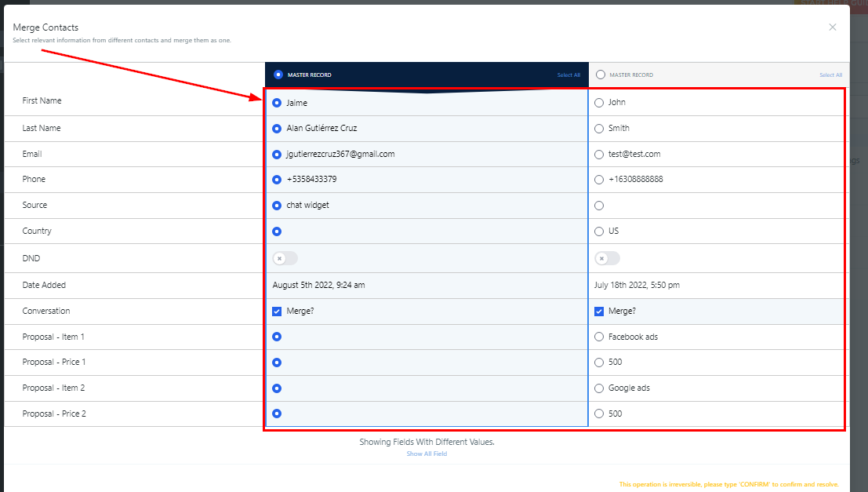The image size is (868, 492).
Task: Click Showing Fields With Different Values text
Action: pos(427,442)
